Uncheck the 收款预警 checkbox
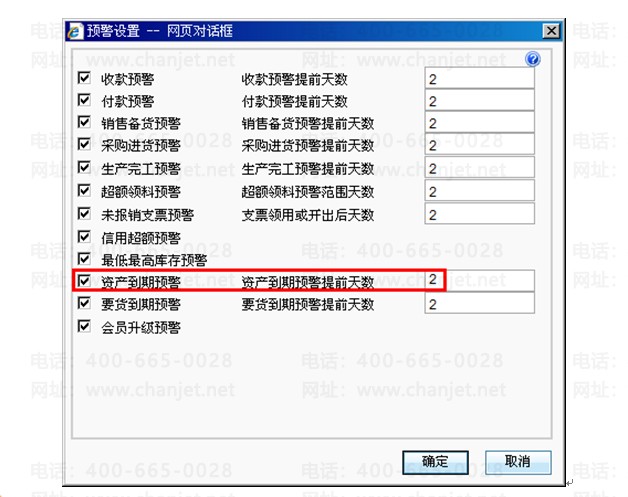Viewport: 628px width, 497px height. (x=84, y=78)
